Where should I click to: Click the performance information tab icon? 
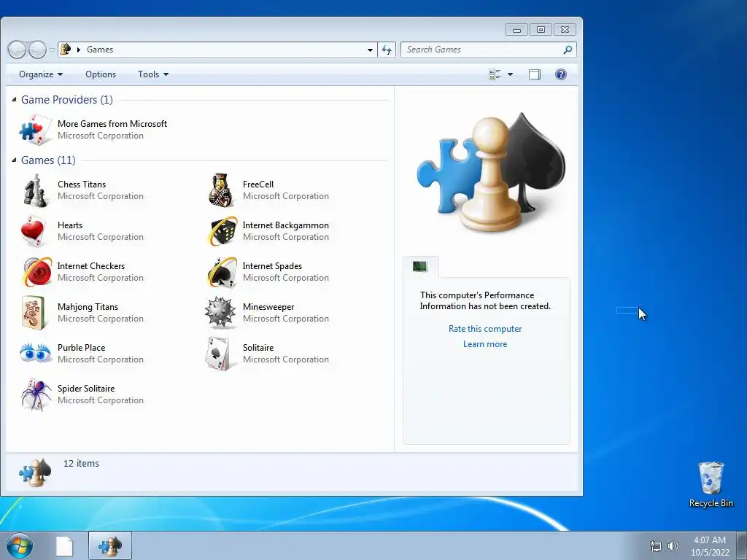[419, 267]
